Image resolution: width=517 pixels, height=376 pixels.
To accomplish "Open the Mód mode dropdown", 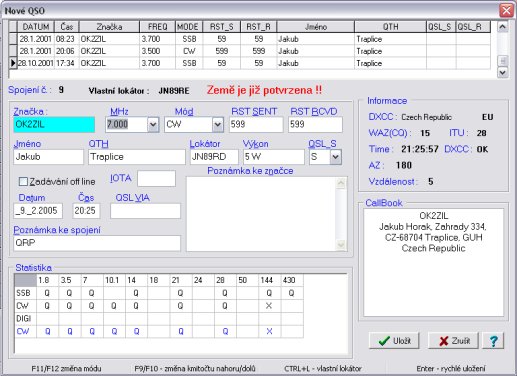I will [x=218, y=125].
